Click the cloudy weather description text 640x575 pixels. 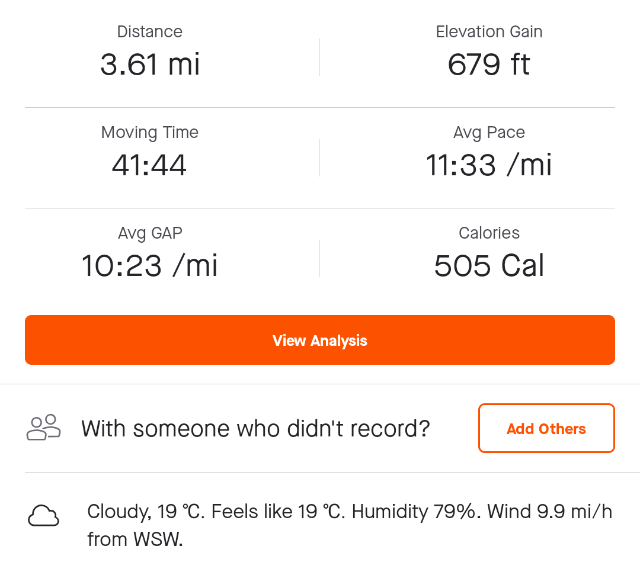[350, 525]
